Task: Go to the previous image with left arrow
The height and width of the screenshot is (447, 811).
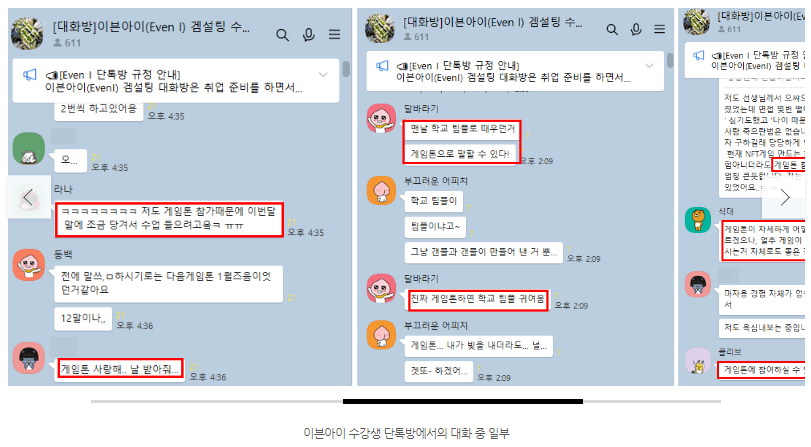Action: [28, 197]
